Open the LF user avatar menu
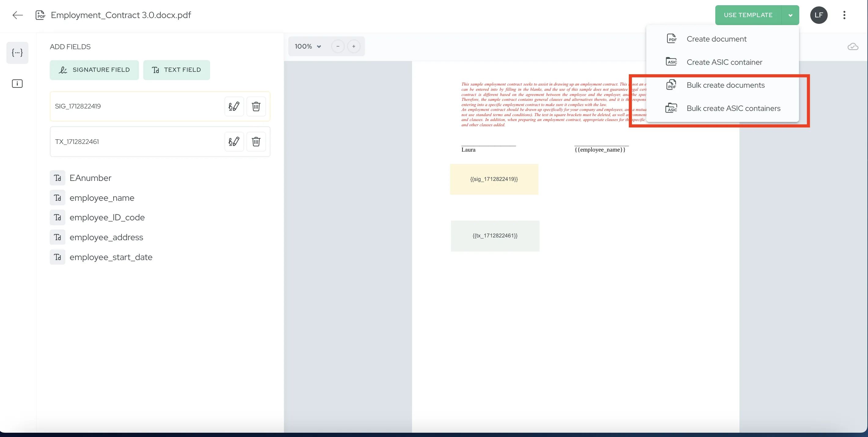Image resolution: width=868 pixels, height=437 pixels. [819, 15]
